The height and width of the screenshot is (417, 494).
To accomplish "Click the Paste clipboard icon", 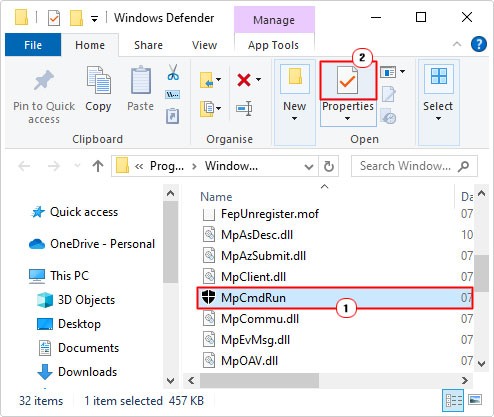I will [141, 80].
